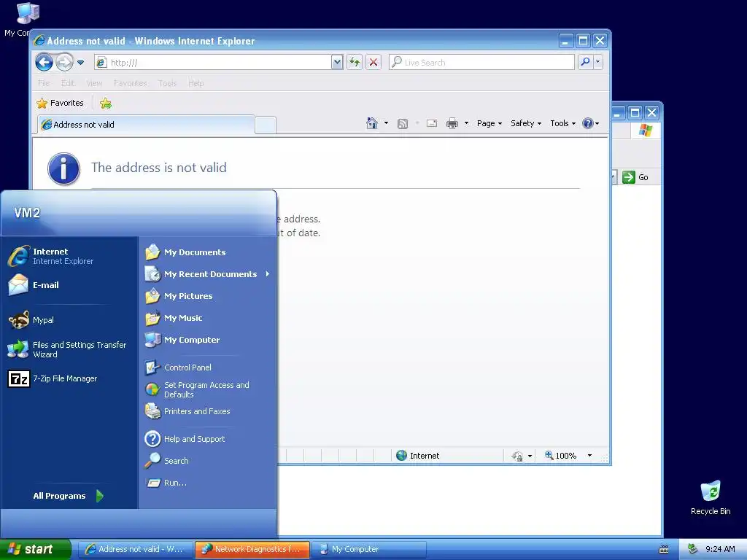Open the search provider dropdown arrow
This screenshot has height=560, width=747.
[597, 62]
